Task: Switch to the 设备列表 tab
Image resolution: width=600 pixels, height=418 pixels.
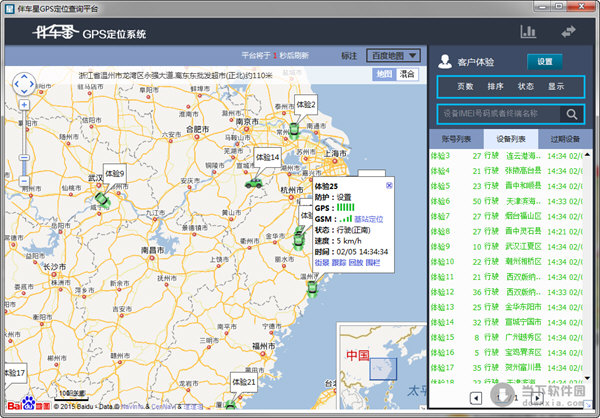Action: click(x=511, y=139)
